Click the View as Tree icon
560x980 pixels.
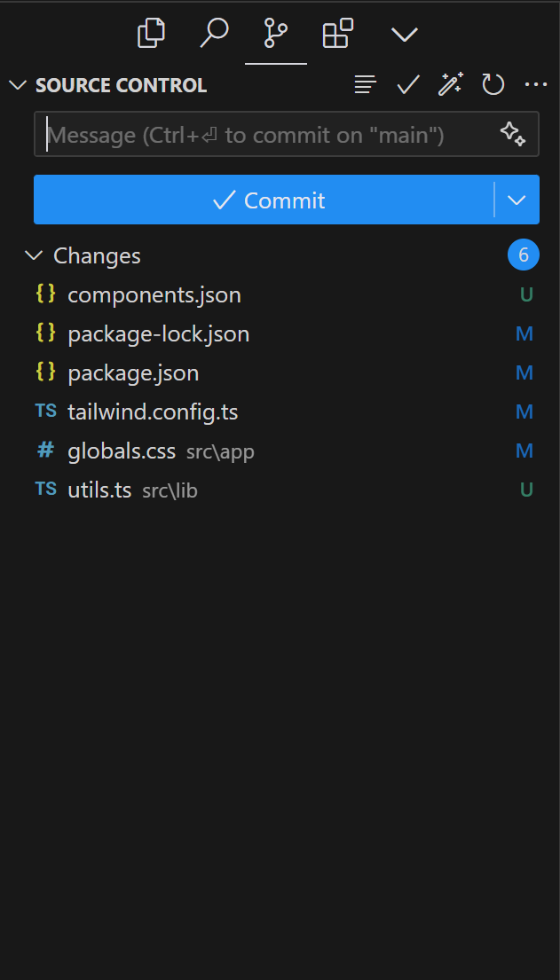point(365,84)
